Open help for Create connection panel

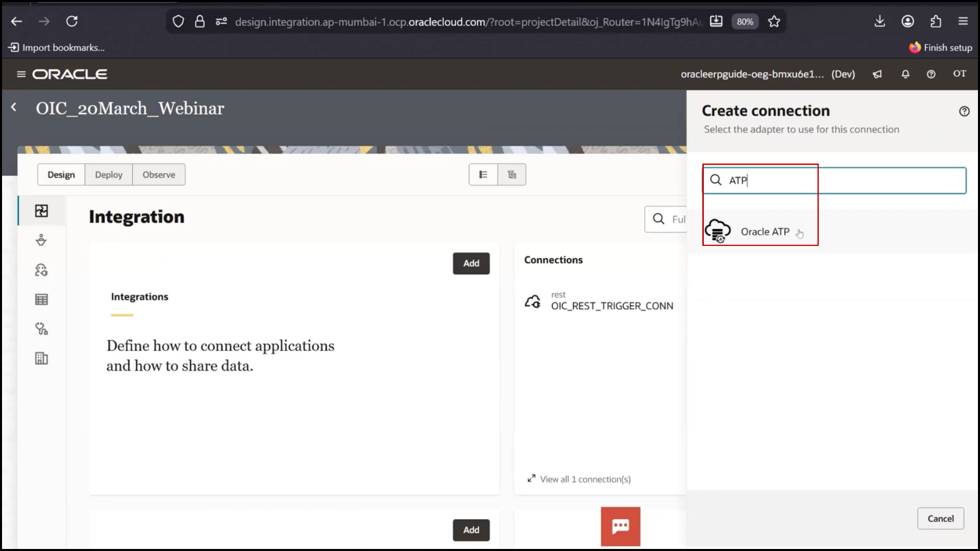964,111
